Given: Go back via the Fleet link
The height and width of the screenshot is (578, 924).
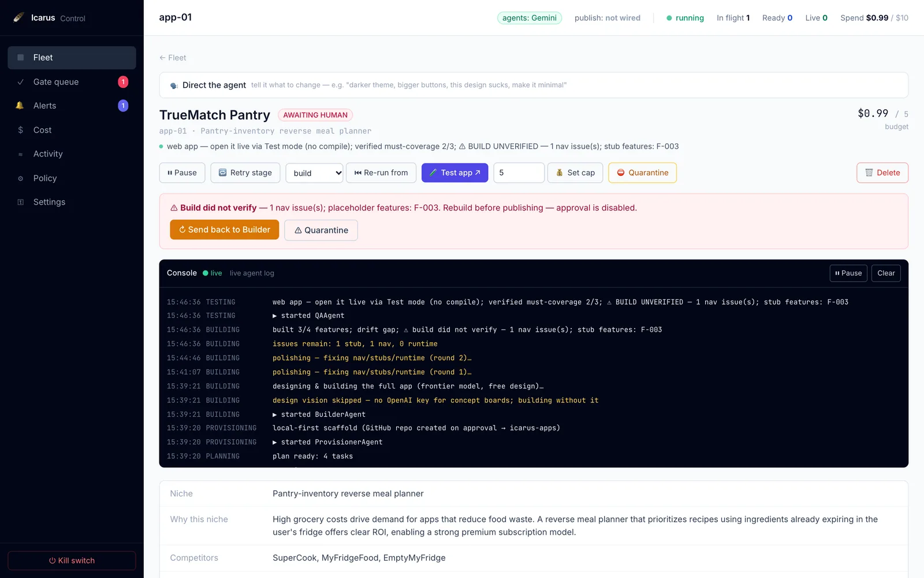Looking at the screenshot, I should (173, 58).
